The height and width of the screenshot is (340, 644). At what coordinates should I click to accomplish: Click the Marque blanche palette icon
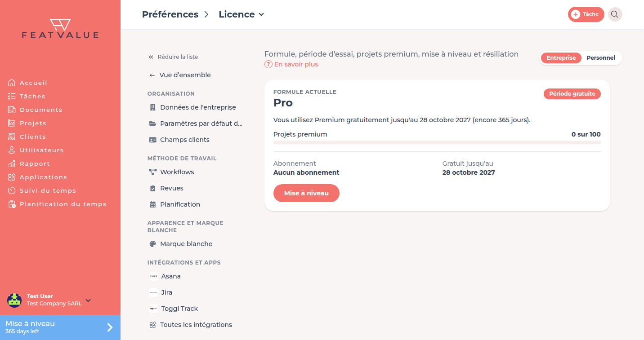click(x=152, y=244)
